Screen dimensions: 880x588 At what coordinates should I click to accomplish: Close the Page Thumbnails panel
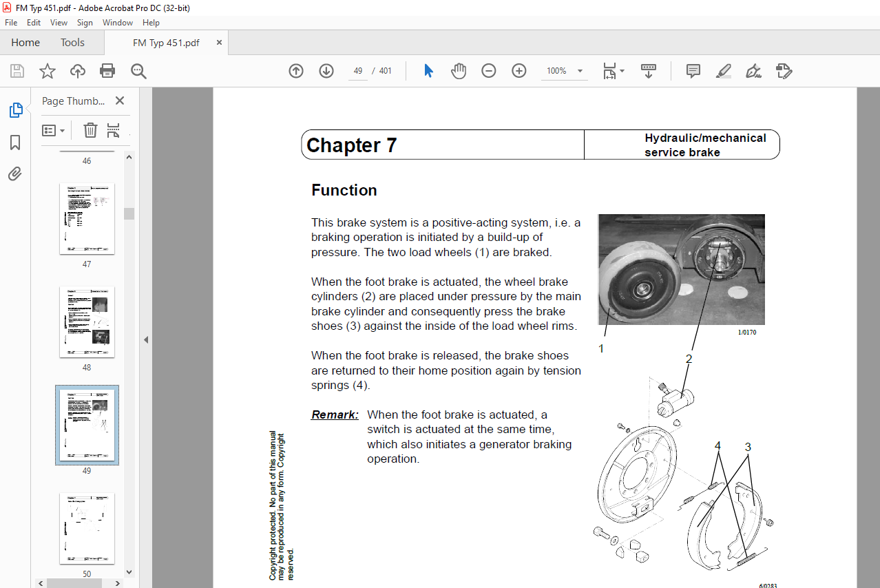pyautogui.click(x=120, y=101)
